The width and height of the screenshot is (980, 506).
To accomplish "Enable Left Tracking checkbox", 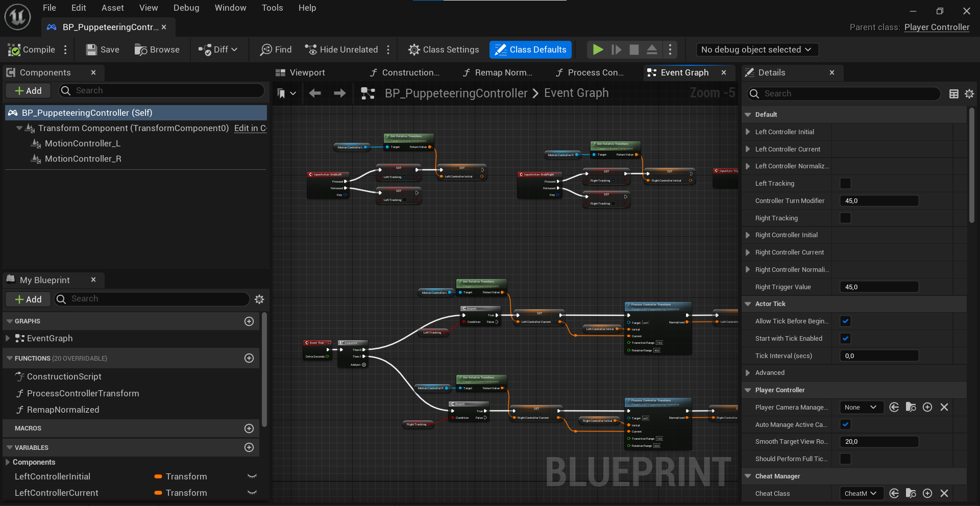I will [x=845, y=183].
